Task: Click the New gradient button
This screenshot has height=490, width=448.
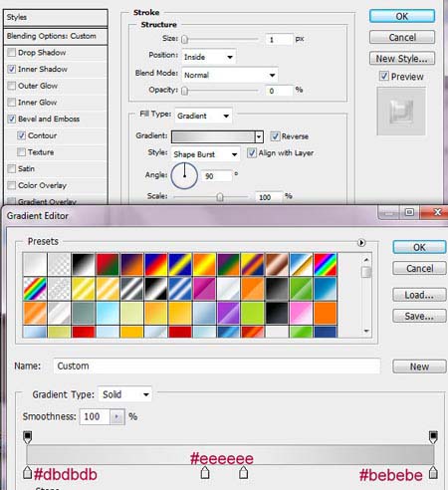Action: tap(419, 367)
